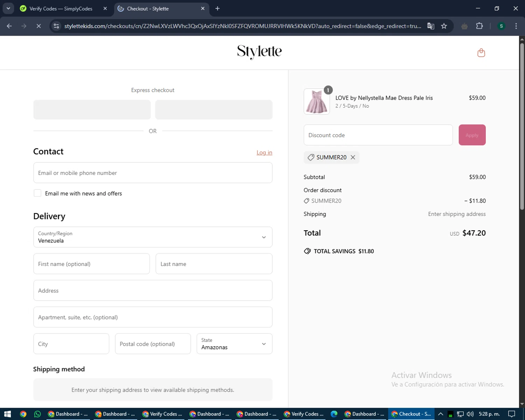This screenshot has width=525, height=420.
Task: Click the extension icon left of puzzle
Action: [464, 26]
